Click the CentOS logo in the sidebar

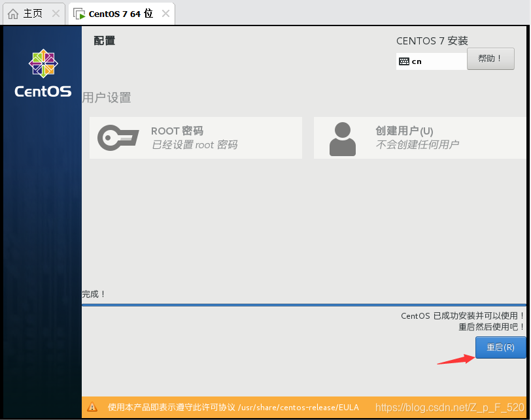coord(43,73)
